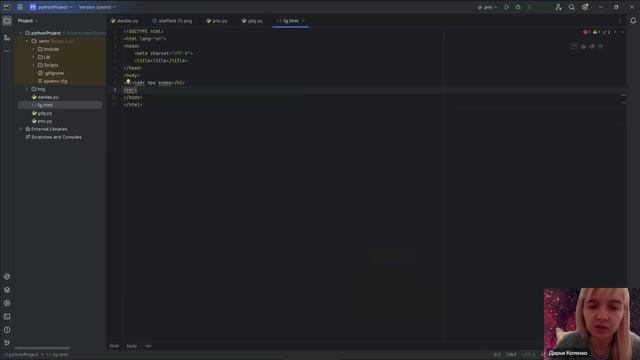Start debugging with the bug icon
This screenshot has height=360, width=640.
[x=518, y=7]
